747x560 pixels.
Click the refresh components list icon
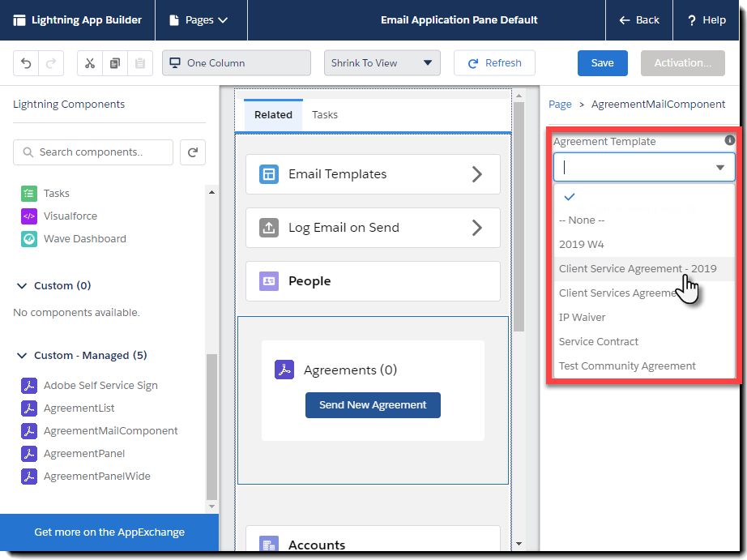[x=193, y=152]
